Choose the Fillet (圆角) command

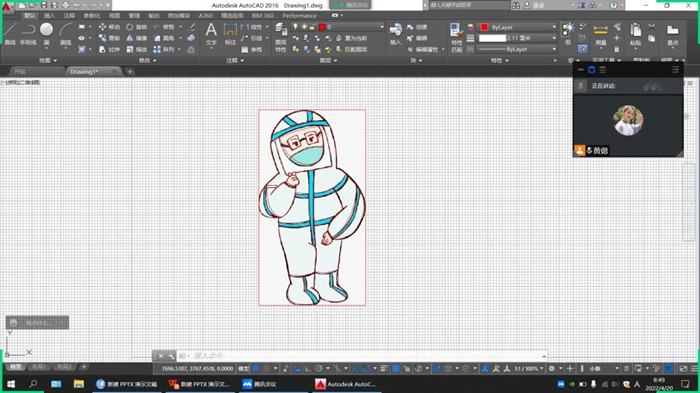pos(164,38)
